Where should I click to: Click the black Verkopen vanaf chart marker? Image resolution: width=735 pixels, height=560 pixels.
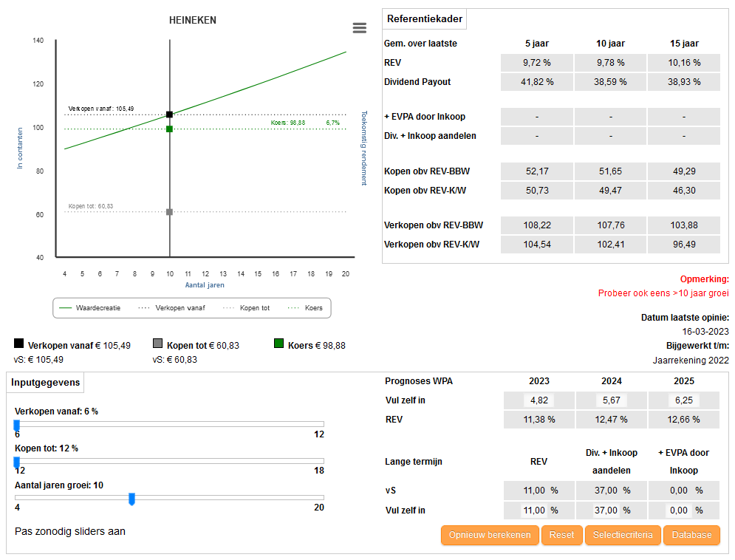170,115
